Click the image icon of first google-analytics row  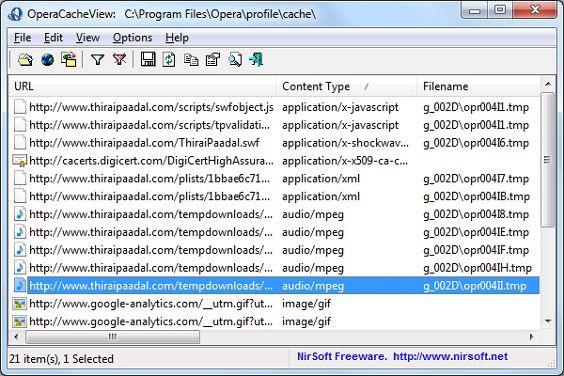coord(20,304)
